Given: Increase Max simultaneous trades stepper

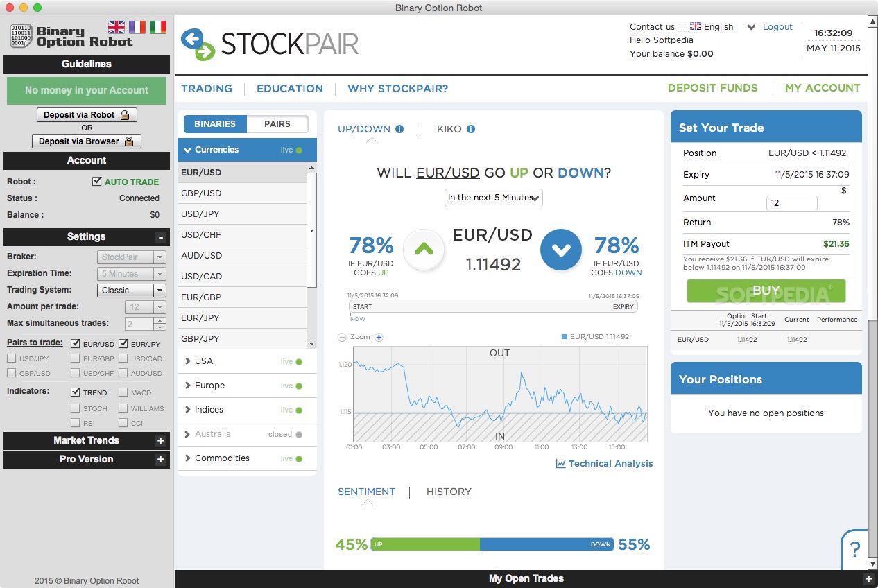Looking at the screenshot, I should [x=161, y=320].
